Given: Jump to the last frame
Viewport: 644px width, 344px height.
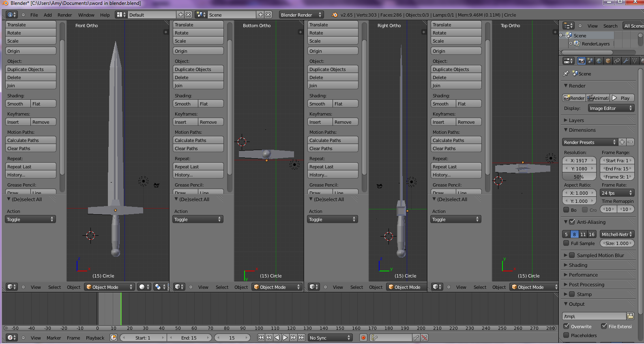Looking at the screenshot, I should coord(301,338).
